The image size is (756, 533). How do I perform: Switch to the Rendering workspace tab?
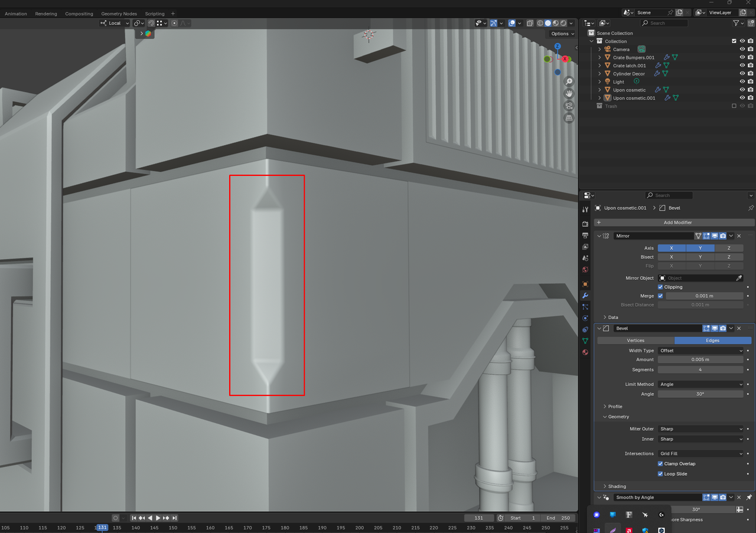tap(46, 14)
